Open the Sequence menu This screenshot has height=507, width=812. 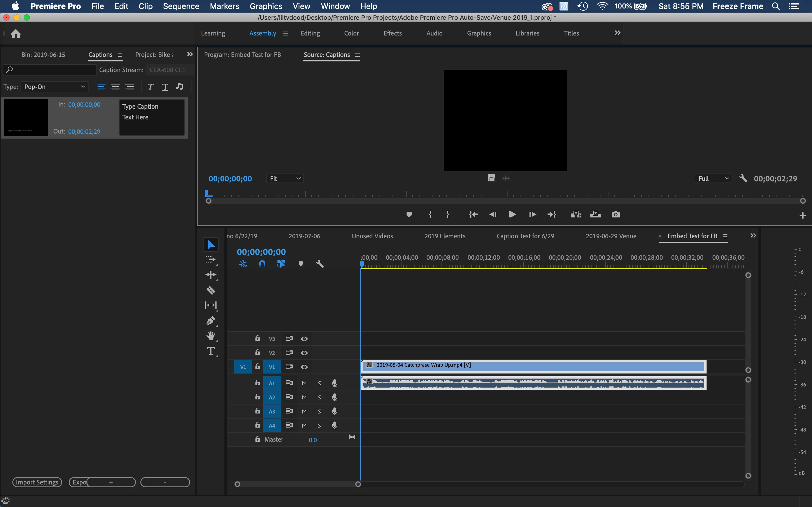coord(181,6)
